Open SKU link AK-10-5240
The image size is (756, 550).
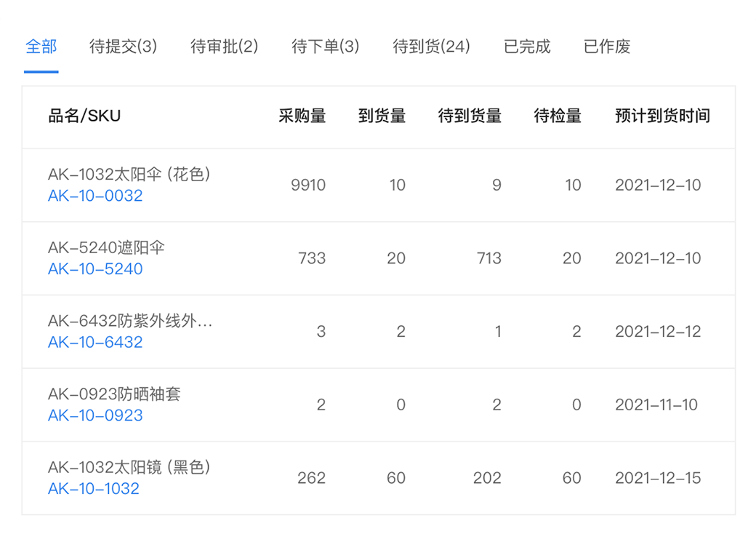click(95, 268)
